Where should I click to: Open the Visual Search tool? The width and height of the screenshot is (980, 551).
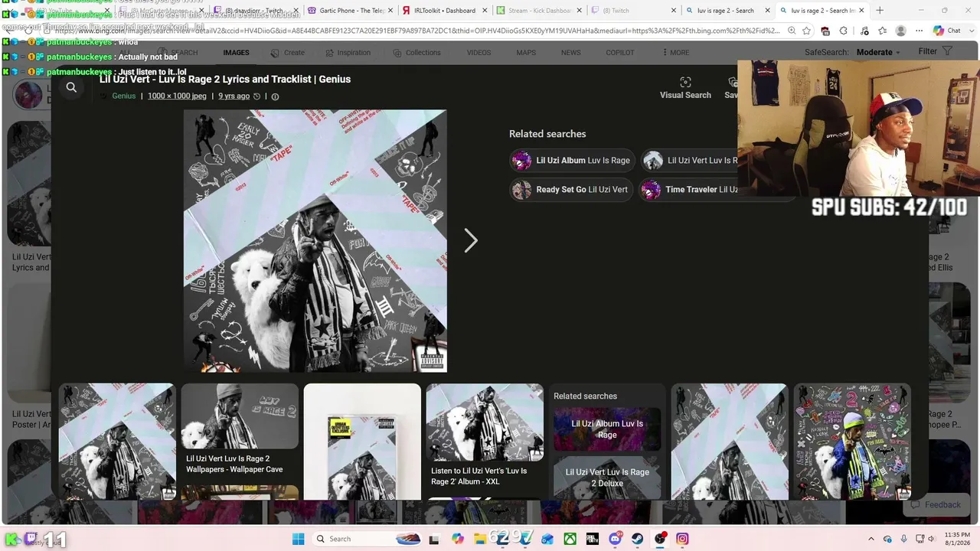pos(685,87)
